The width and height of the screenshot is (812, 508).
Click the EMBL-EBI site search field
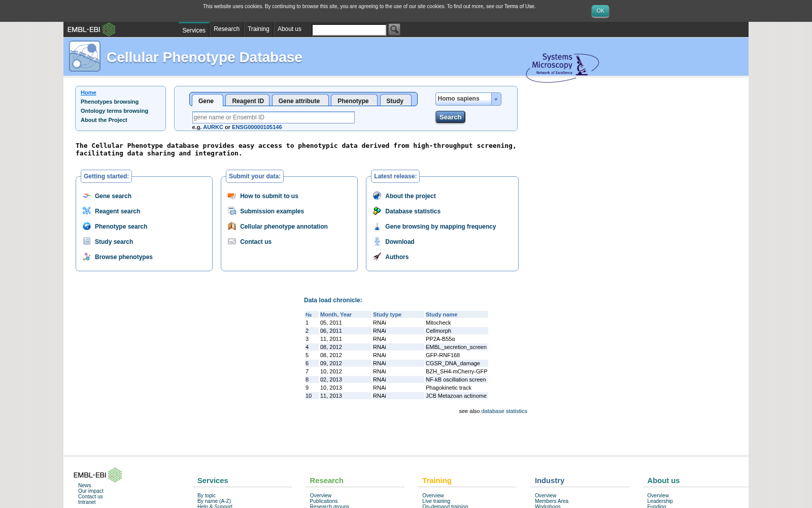tap(349, 30)
